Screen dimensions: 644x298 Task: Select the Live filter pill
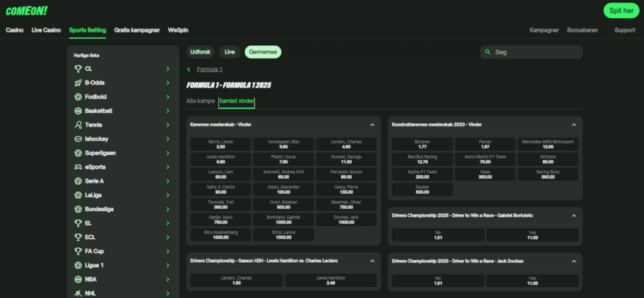click(x=230, y=52)
